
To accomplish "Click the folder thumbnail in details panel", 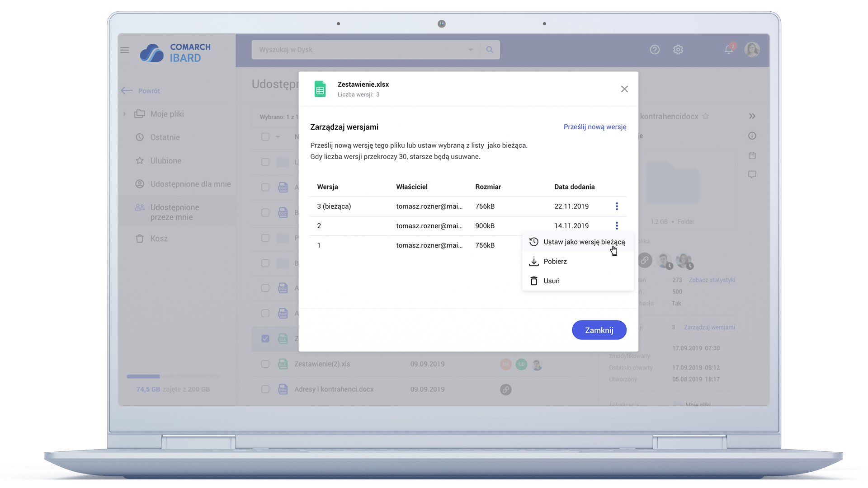I will click(673, 183).
